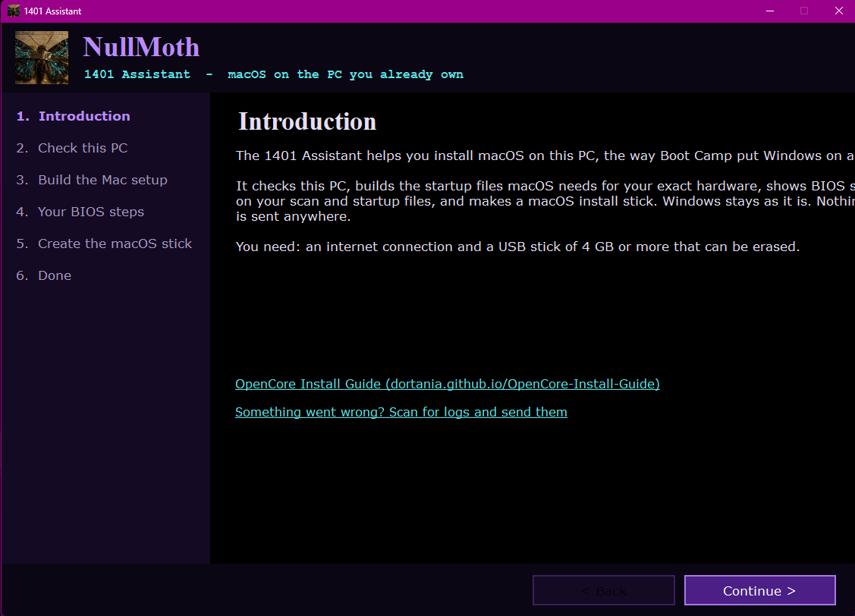Click the '1401 Assistant' window title text
Image resolution: width=855 pixels, height=616 pixels.
pyautogui.click(x=52, y=11)
